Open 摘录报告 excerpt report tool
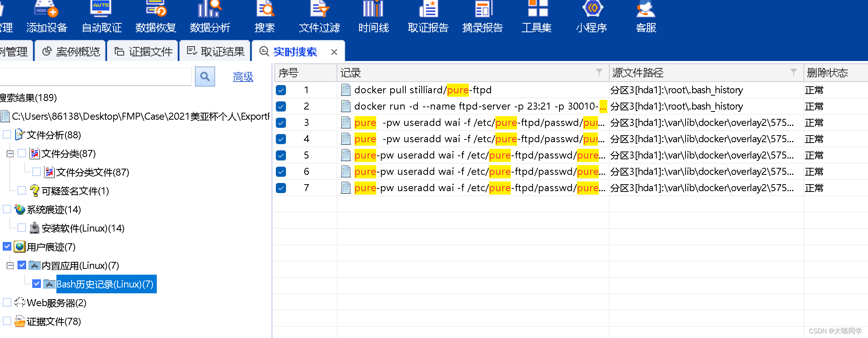This screenshot has height=338, width=868. (x=482, y=16)
